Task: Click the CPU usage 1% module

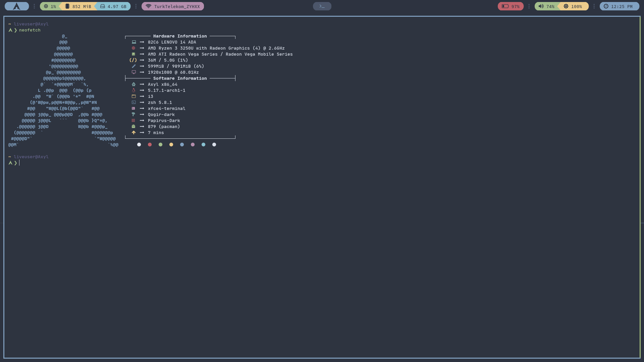Action: [50, 6]
